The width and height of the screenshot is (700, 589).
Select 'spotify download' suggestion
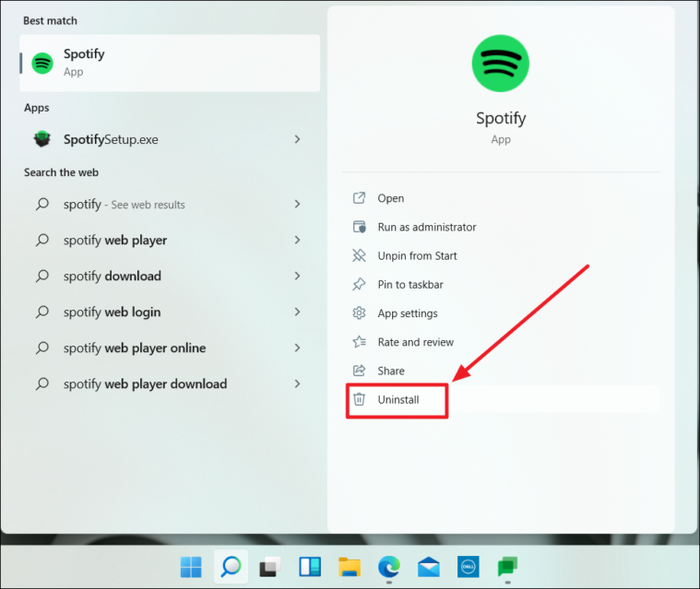[x=170, y=277]
